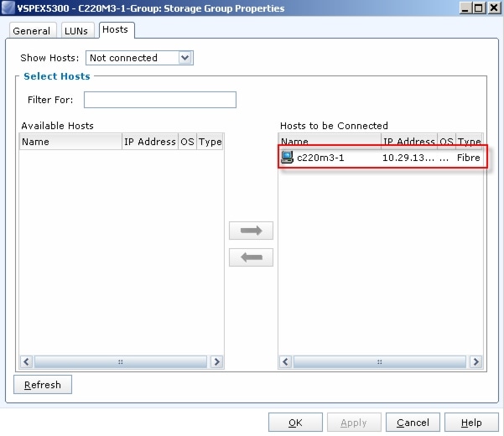Select the Hosts tab

116,29
